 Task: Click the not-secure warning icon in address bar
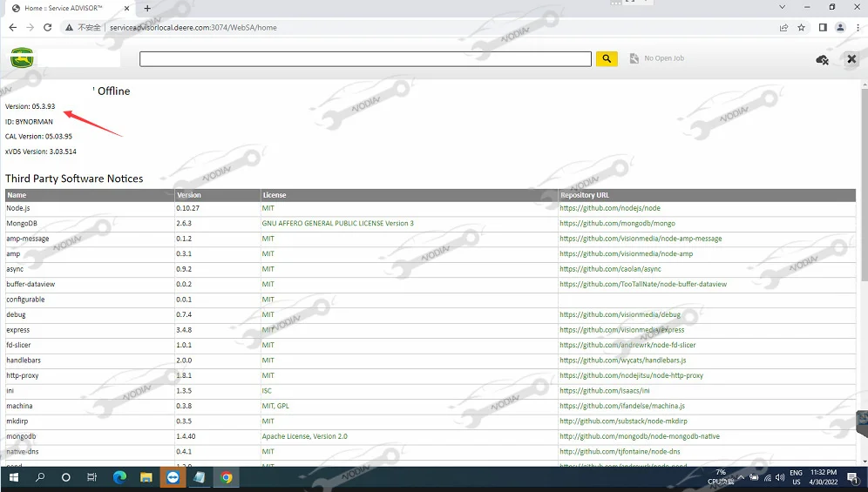69,27
